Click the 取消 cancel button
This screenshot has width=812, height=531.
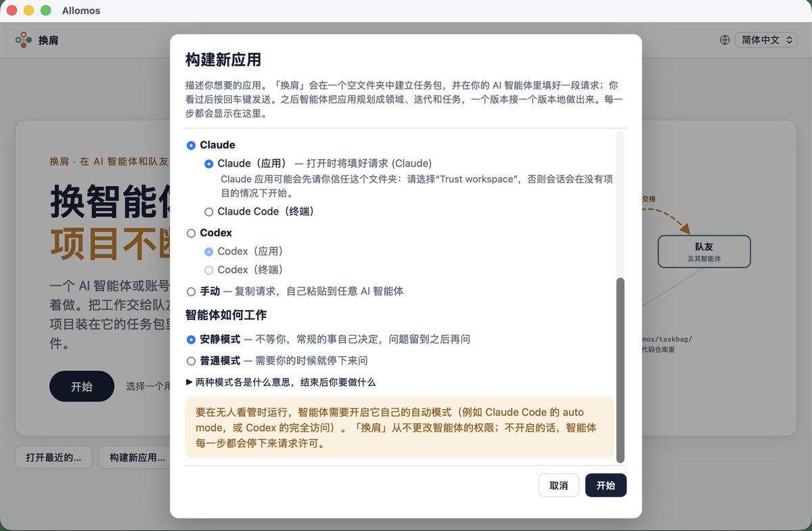point(559,486)
